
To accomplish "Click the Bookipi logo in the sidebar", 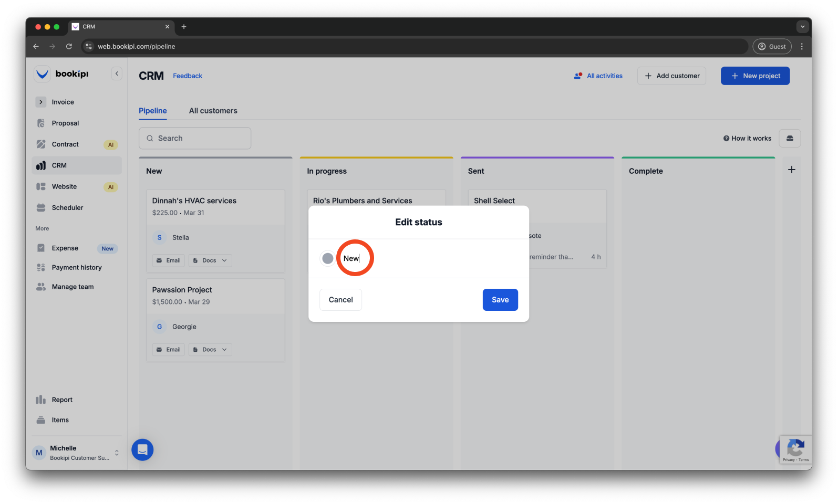I will pyautogui.click(x=62, y=74).
